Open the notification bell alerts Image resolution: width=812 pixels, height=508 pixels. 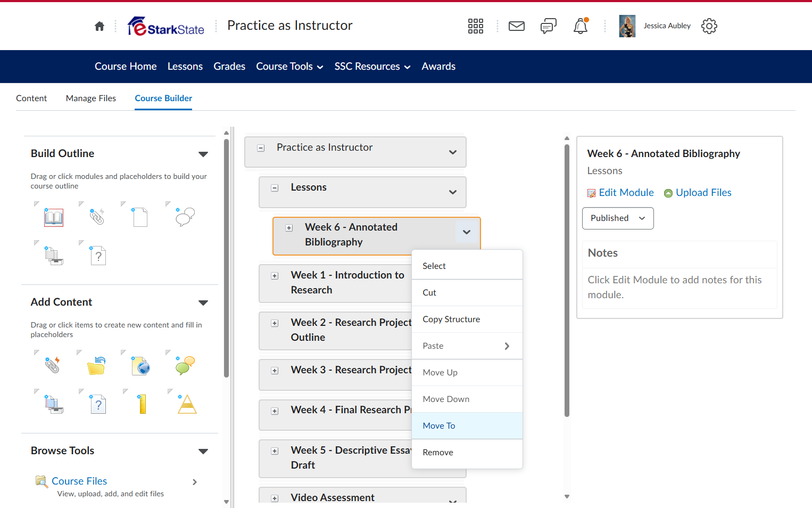pyautogui.click(x=581, y=26)
